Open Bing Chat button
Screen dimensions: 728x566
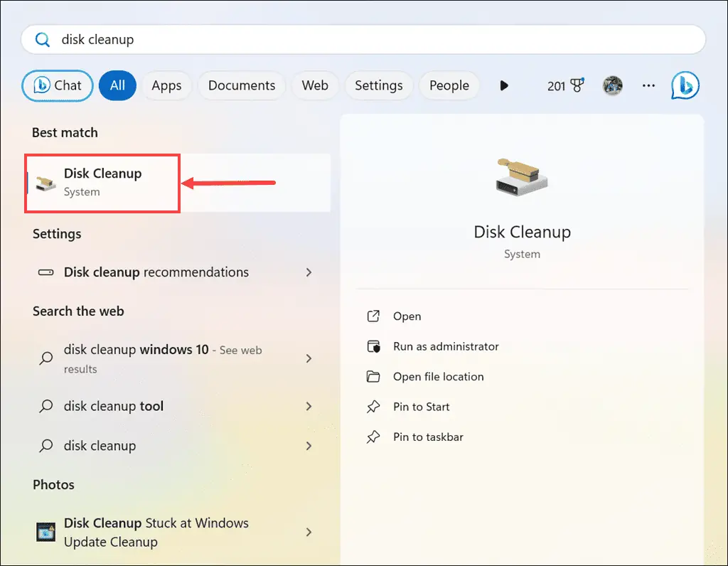tap(57, 85)
